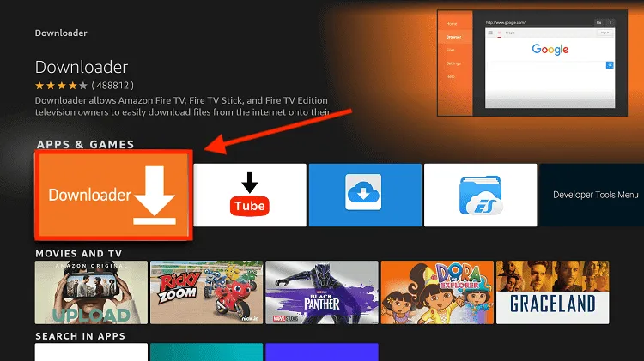Click the star rating with 488812 reviews
644x361 pixels.
click(x=84, y=86)
